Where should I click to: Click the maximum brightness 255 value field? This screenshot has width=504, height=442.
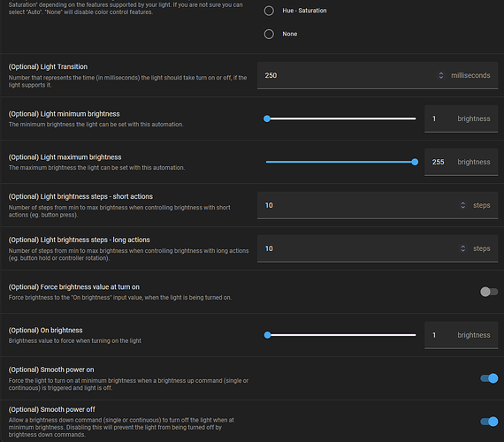click(x=461, y=162)
